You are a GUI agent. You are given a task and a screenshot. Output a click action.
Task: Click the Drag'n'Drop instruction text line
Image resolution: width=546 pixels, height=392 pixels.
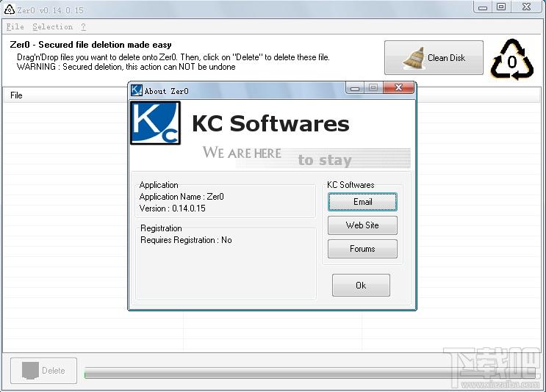click(x=173, y=57)
